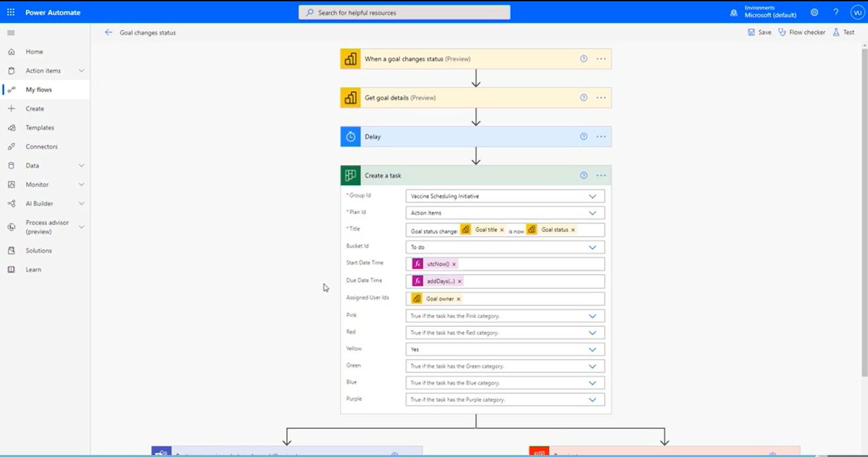The height and width of the screenshot is (457, 868).
Task: Open help for the Delay step
Action: tap(584, 137)
